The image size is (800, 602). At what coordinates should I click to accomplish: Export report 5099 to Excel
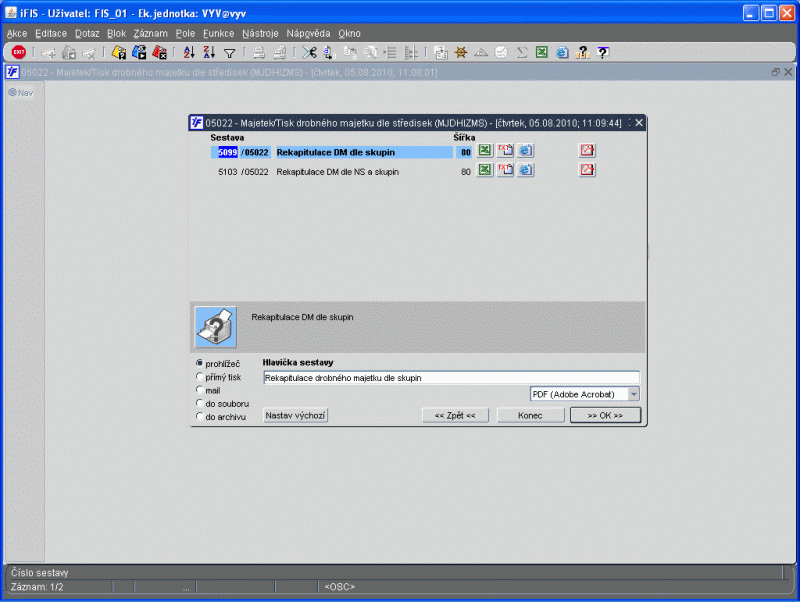point(485,150)
